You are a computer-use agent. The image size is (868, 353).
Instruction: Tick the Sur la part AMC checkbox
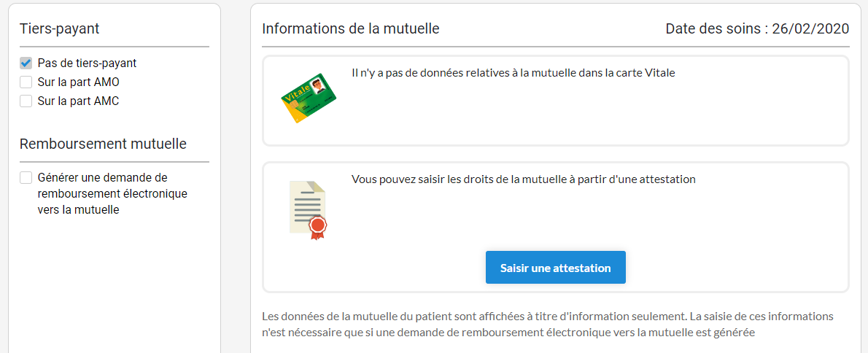[x=26, y=101]
